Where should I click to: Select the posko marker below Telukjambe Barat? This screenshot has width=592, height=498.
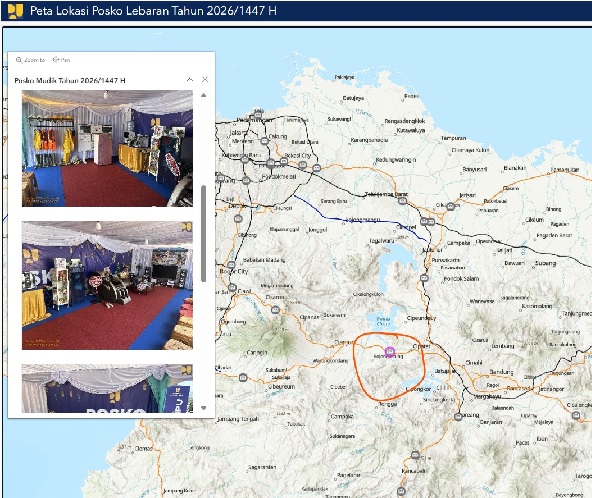pos(402,201)
